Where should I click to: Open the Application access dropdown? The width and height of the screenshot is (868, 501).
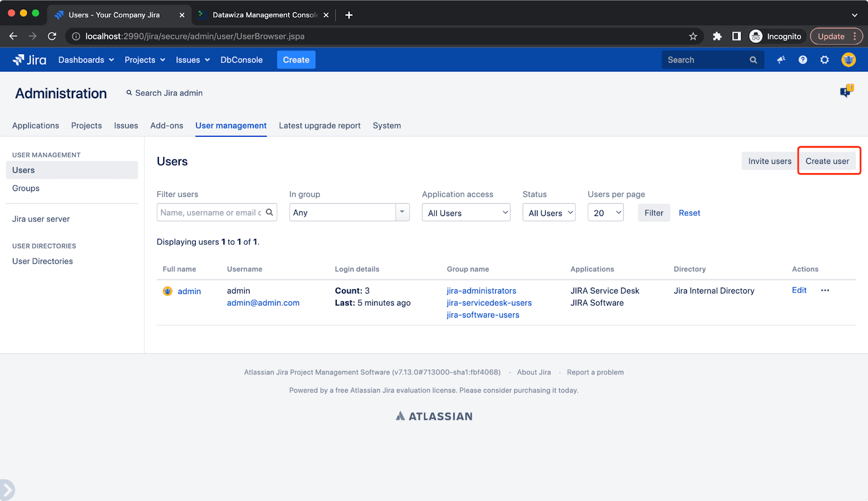[466, 212]
